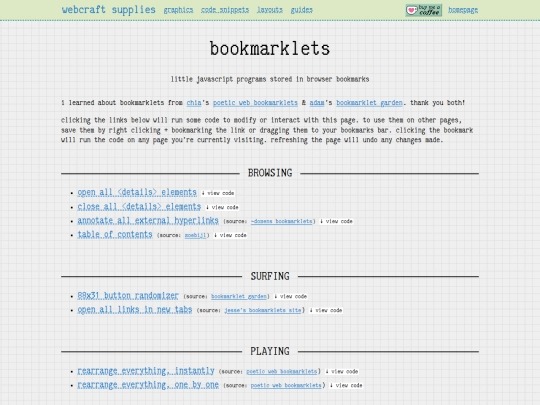This screenshot has height=405, width=540.
Task: Click the PLAYING section heading
Action: 270,351
